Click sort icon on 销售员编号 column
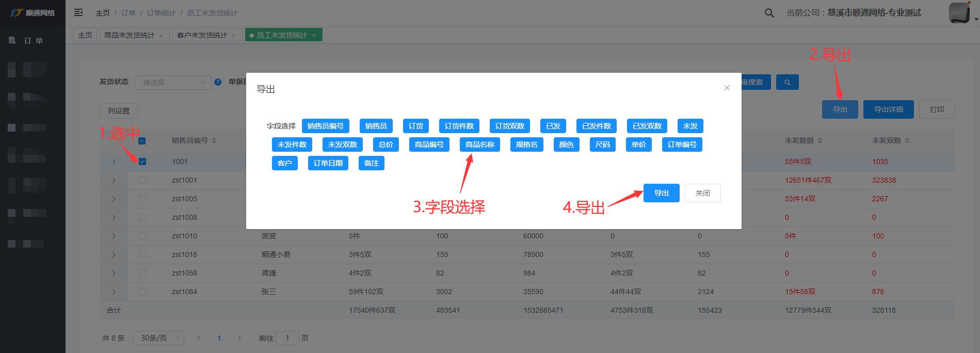The height and width of the screenshot is (353, 980). point(214,140)
